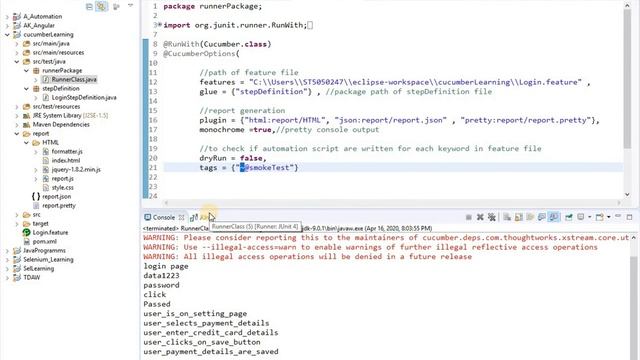Screen dimensions: 640x360
Task: Open Display Selected Console dropdown arrow
Action: click(x=589, y=217)
